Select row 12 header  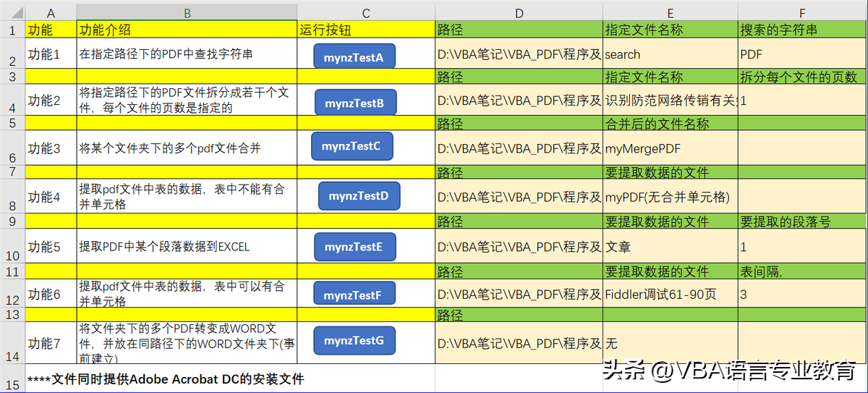[x=12, y=294]
